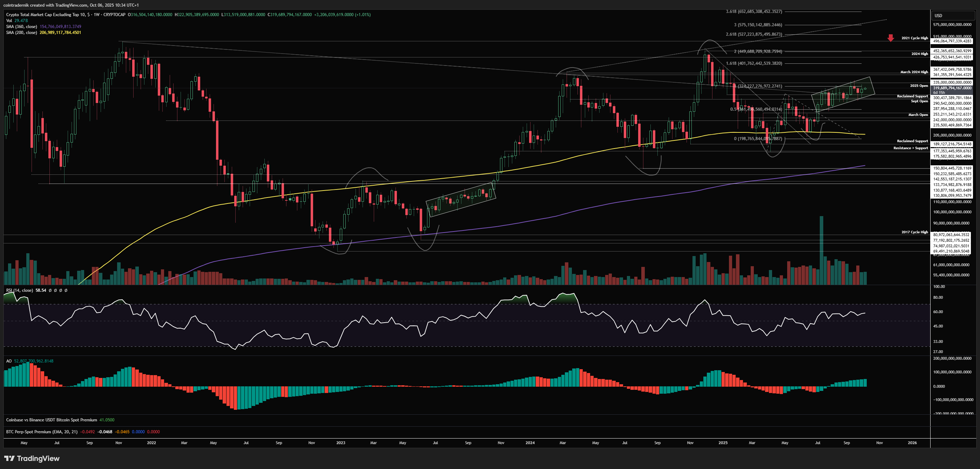Select the 2017 Cycle High line label
The height and width of the screenshot is (469, 980).
(x=914, y=232)
